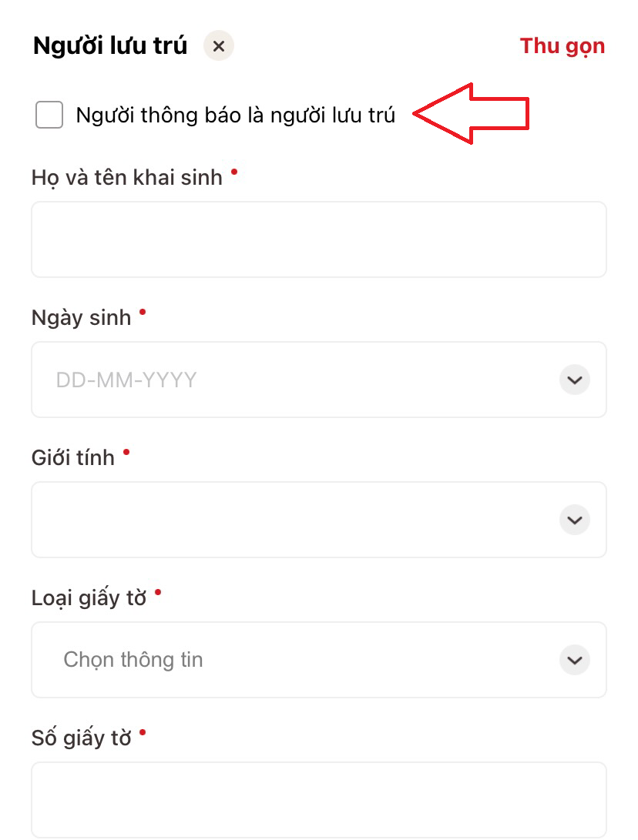Click the DD-MM-YYYY placeholder field
Image resolution: width=638 pixels, height=840 pixels.
pyautogui.click(x=126, y=380)
